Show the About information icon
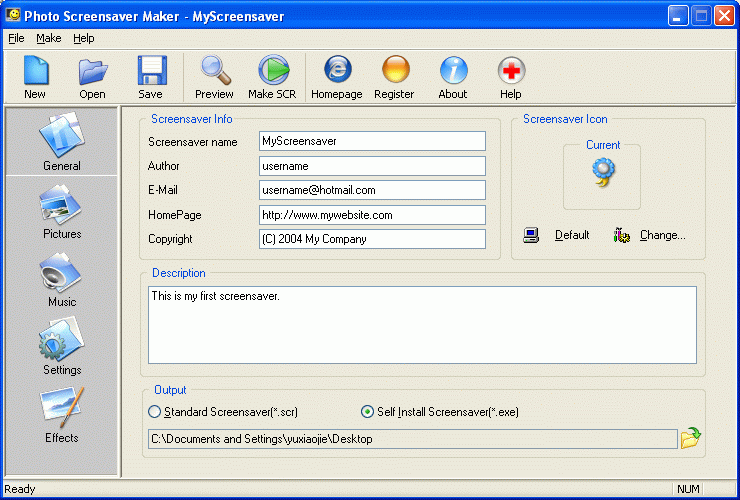 point(453,76)
